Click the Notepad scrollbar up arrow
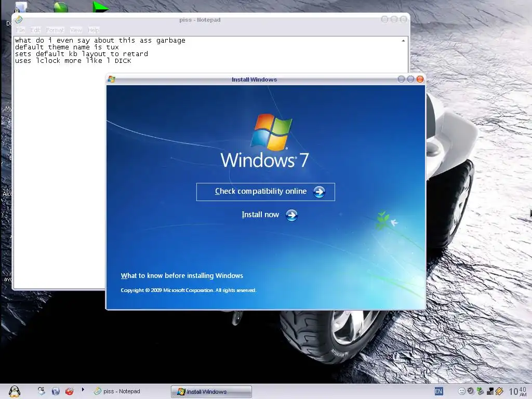 pos(403,41)
